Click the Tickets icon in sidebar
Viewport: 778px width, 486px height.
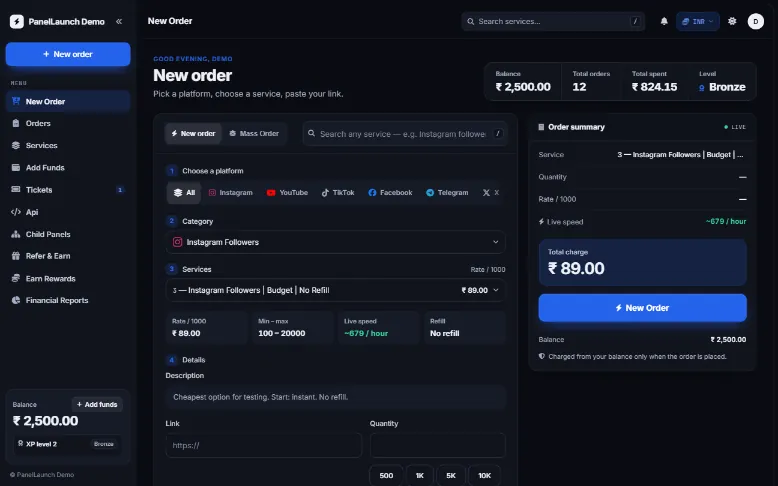pos(16,190)
